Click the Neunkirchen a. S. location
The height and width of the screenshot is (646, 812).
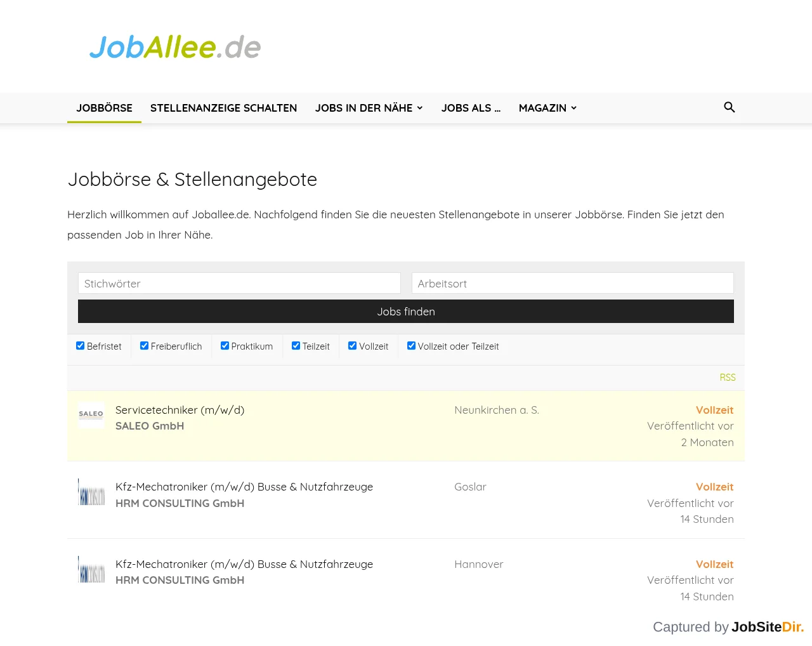497,410
